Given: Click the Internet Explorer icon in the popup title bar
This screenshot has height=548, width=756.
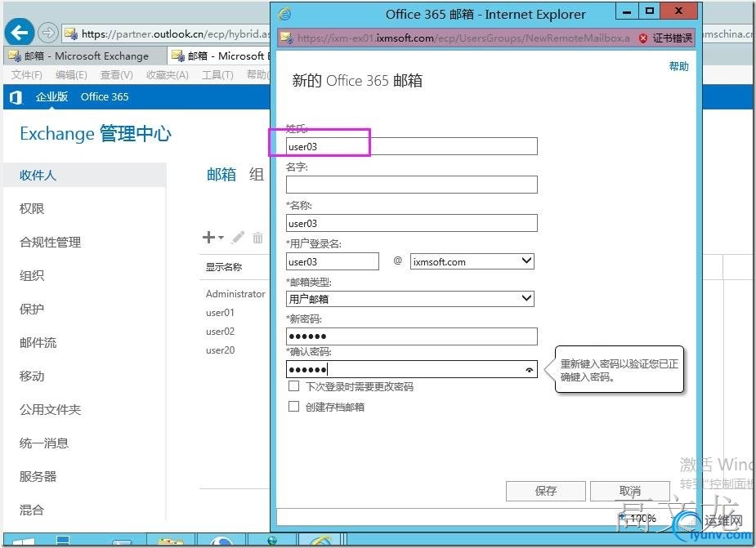Looking at the screenshot, I should (x=285, y=14).
